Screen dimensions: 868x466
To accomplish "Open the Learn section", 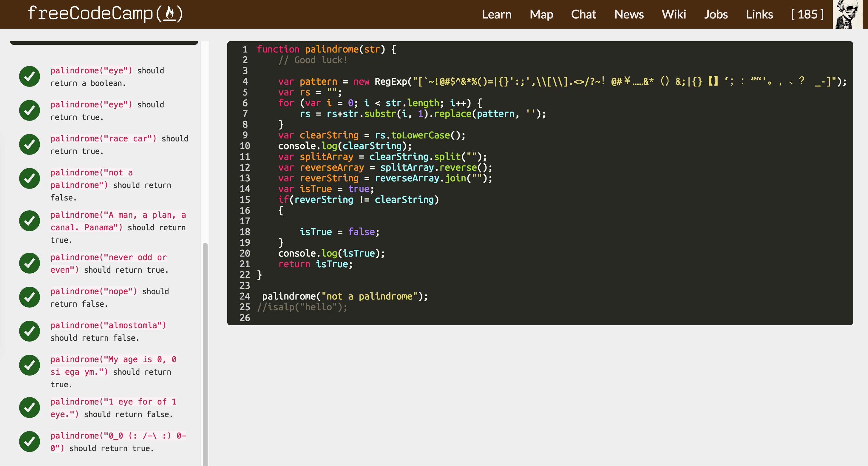I will click(497, 14).
